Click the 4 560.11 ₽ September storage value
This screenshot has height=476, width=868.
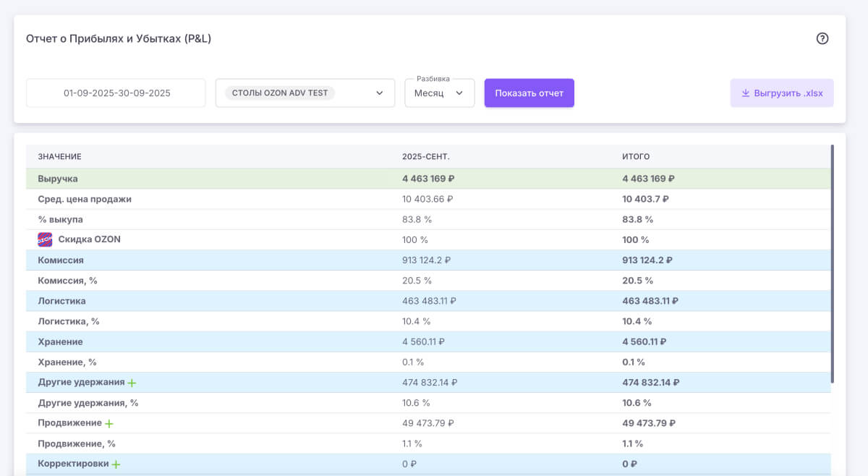423,341
